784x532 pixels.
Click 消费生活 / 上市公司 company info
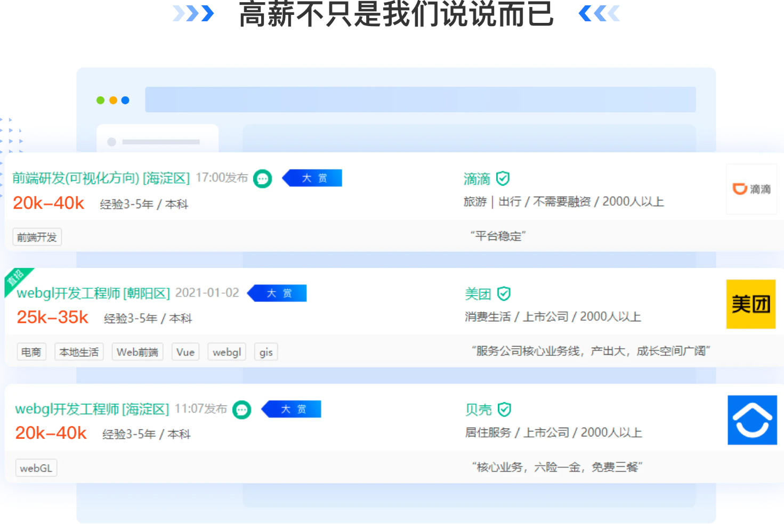553,316
